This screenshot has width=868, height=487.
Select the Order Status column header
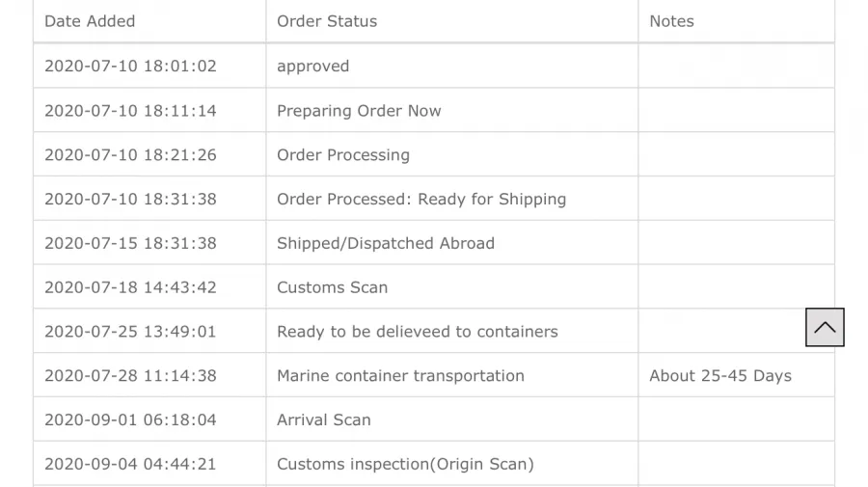[327, 21]
